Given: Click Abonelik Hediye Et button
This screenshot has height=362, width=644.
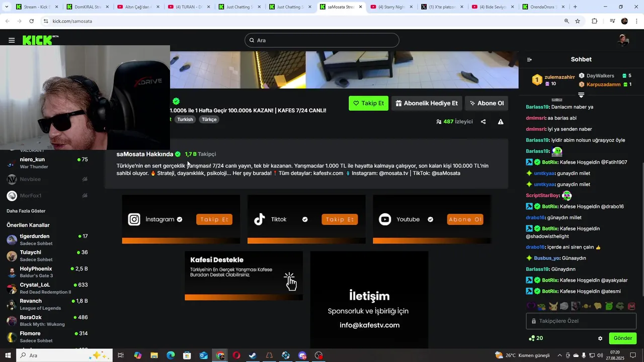Looking at the screenshot, I should point(427,103).
